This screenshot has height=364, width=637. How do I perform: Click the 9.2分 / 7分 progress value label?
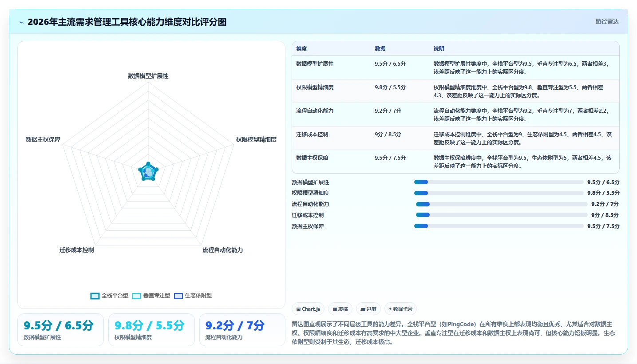(605, 204)
